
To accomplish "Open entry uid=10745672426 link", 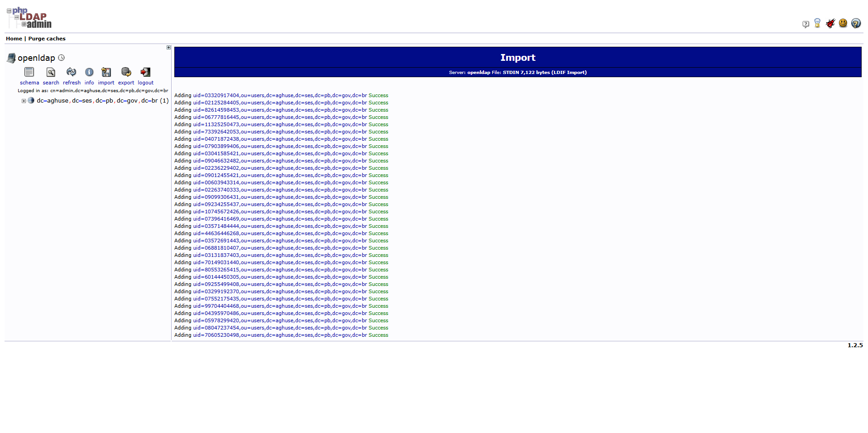I will point(280,212).
